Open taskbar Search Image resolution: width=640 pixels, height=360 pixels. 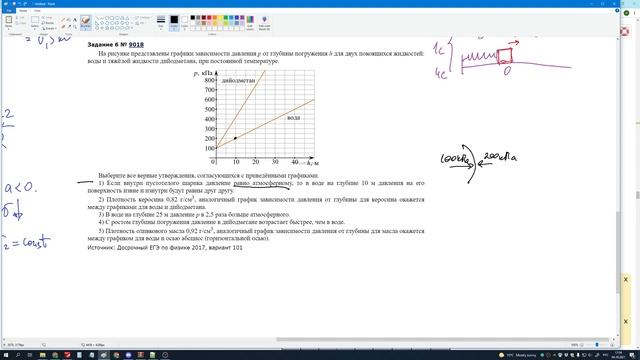(x=18, y=355)
